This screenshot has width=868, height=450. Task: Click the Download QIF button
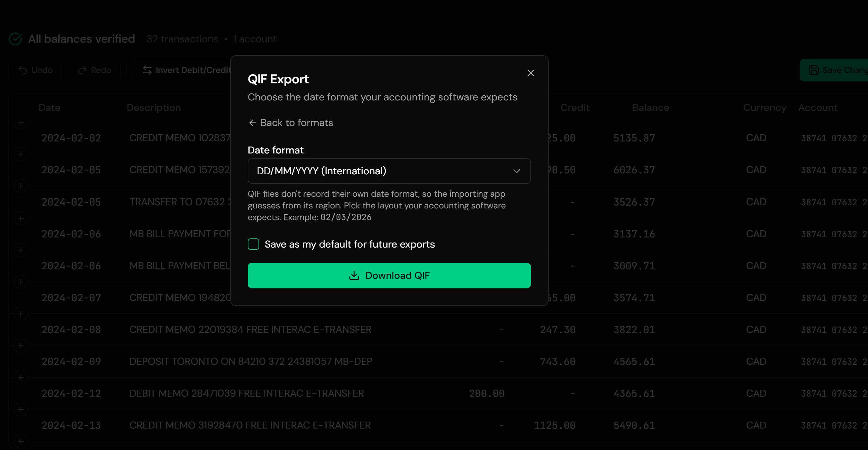[x=389, y=275]
